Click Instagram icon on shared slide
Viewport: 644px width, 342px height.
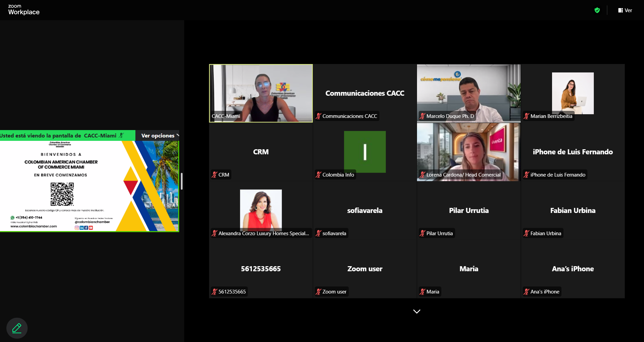click(77, 228)
